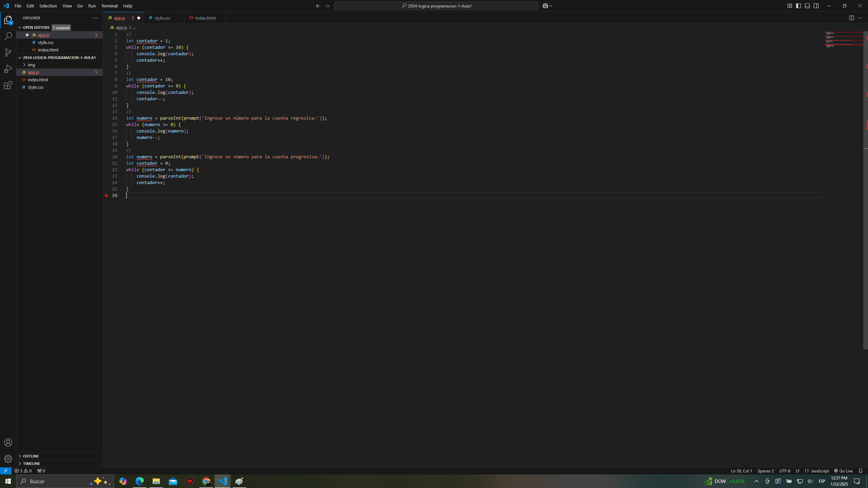This screenshot has width=868, height=488.
Task: Open the editor More Actions ellipsis
Action: [x=860, y=18]
